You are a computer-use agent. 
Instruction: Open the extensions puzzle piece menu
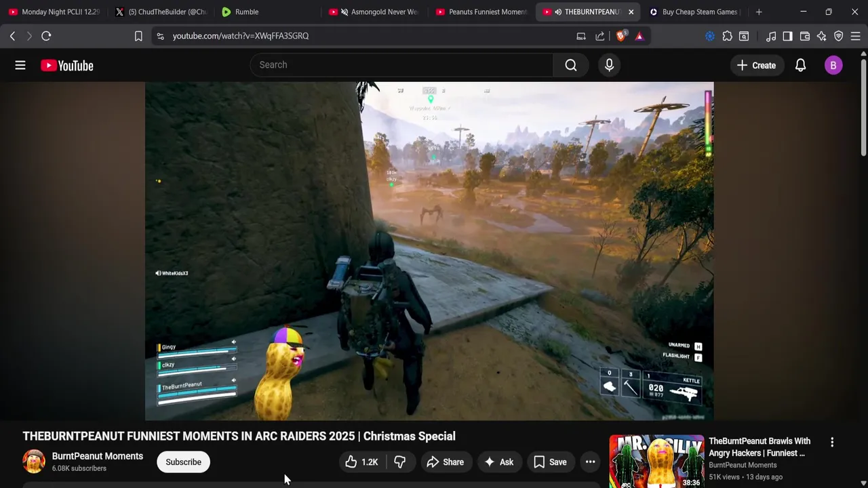click(x=727, y=36)
